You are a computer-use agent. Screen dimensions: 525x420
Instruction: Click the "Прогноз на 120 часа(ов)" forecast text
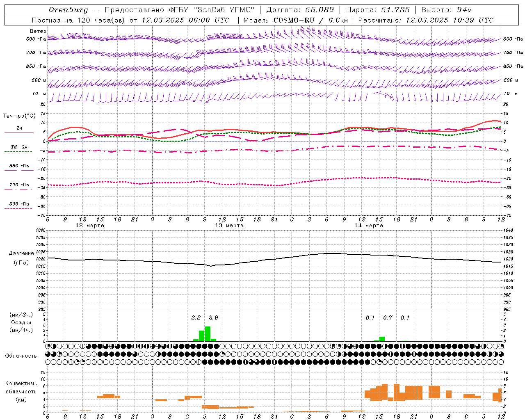point(79,20)
